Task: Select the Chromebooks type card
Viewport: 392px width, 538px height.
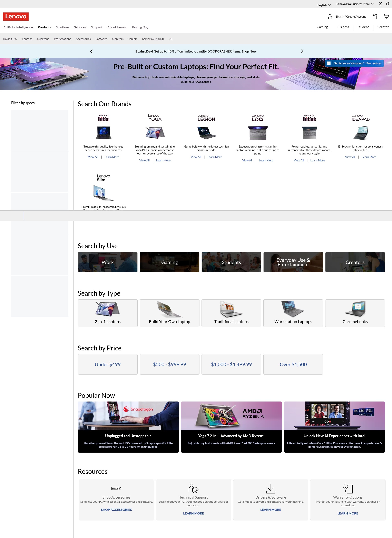Action: pyautogui.click(x=355, y=313)
